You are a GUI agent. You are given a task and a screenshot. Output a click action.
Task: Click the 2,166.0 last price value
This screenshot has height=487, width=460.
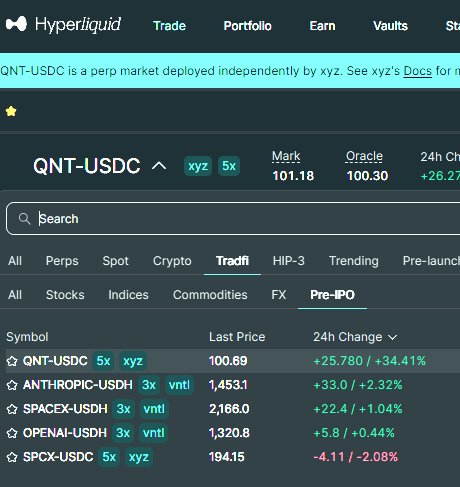tap(229, 409)
